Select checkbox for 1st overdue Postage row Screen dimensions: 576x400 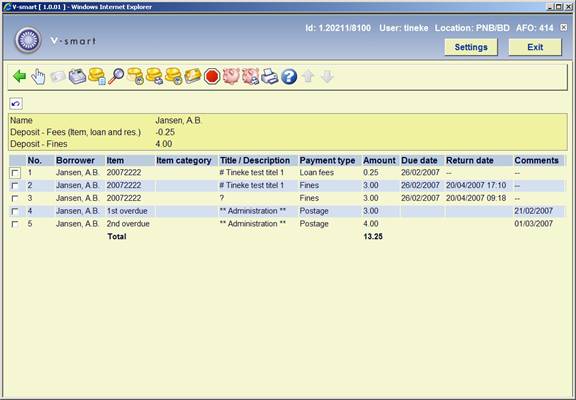coord(15,212)
